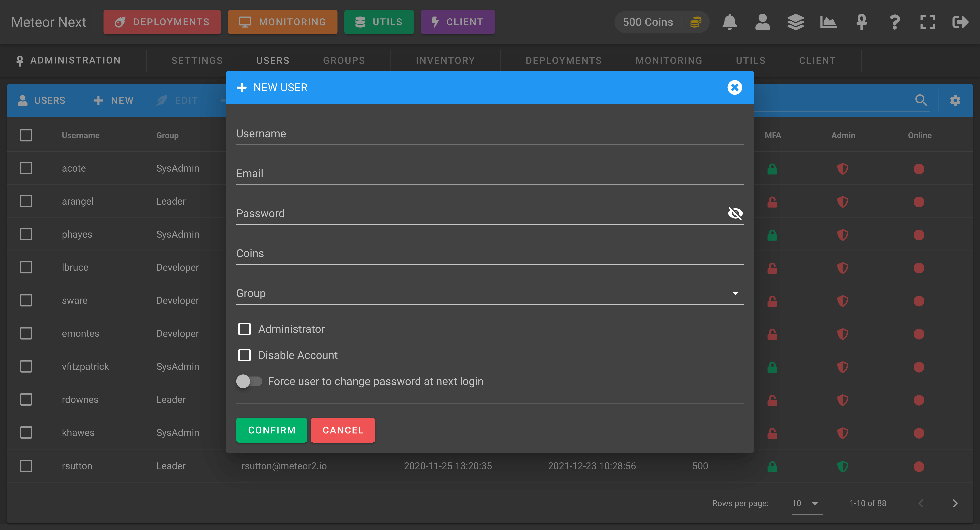Open the statistics chart icon
This screenshot has height=530, width=980.
[828, 22]
